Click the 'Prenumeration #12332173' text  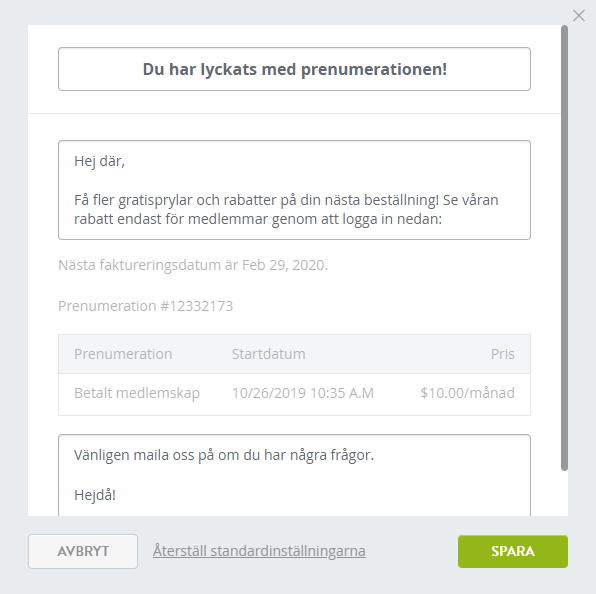[146, 306]
